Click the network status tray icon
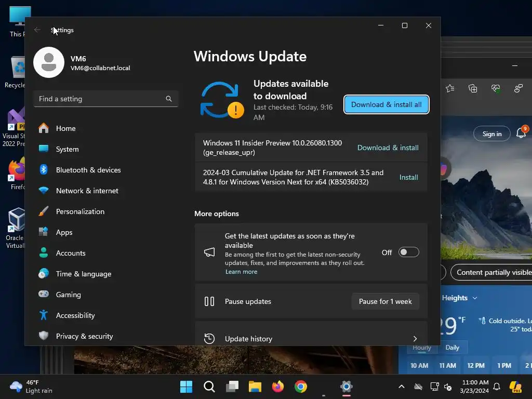Image resolution: width=532 pixels, height=399 pixels. 434,387
